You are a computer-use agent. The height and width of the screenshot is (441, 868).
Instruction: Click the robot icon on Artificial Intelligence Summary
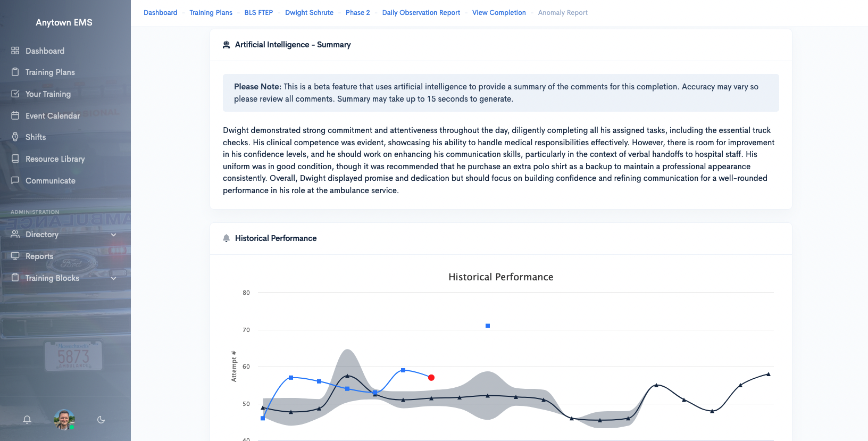[x=227, y=45]
